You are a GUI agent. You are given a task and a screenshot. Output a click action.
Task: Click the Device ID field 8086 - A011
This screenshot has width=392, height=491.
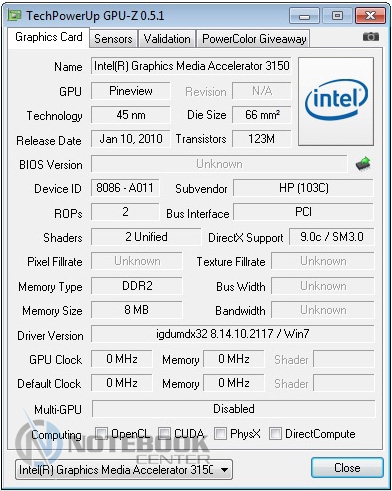(125, 188)
